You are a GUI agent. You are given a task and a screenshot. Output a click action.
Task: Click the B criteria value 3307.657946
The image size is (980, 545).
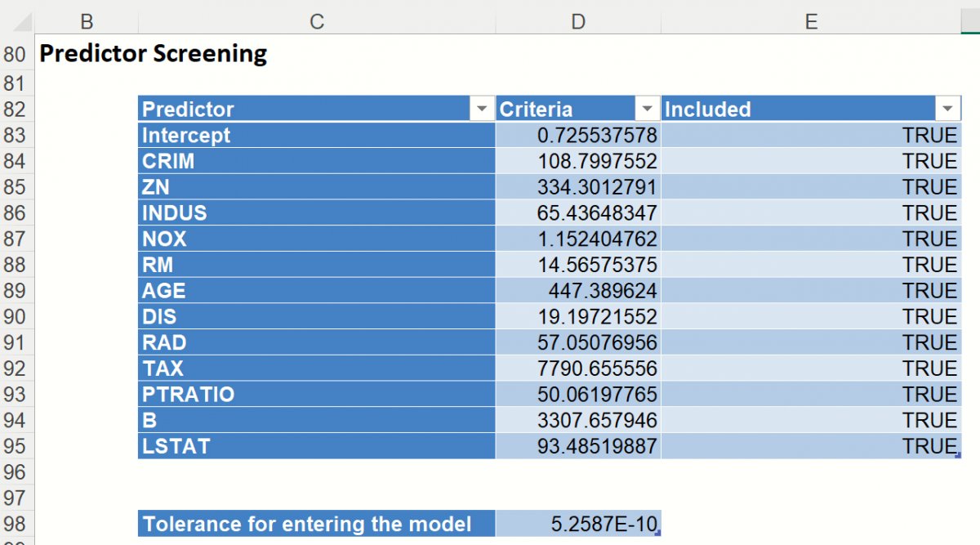coord(578,420)
